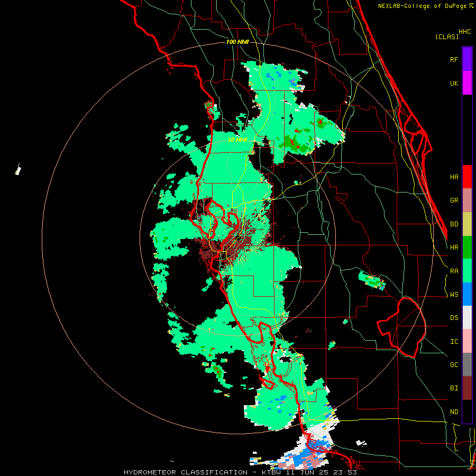Screen dimensions: 476x476
Task: Click the RF purple legend swatch
Action: tap(467, 59)
